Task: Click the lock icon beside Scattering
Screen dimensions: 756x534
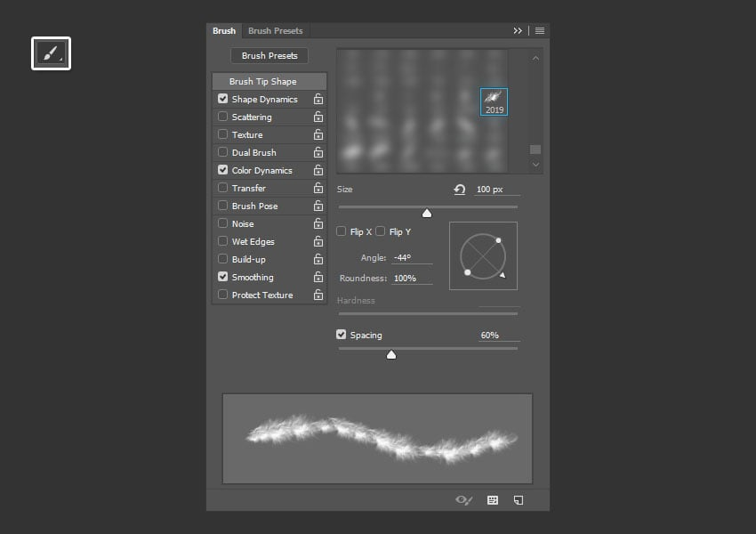Action: 318,117
